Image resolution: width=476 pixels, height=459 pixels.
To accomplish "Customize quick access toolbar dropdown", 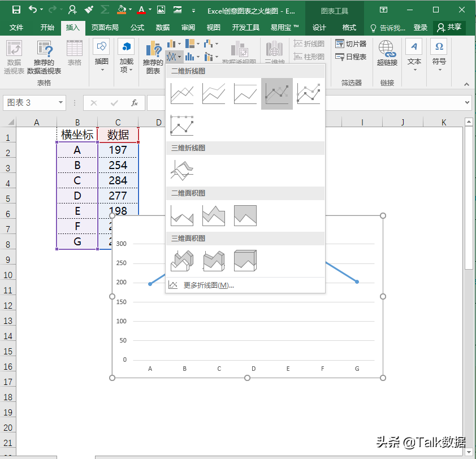I will pos(193,11).
